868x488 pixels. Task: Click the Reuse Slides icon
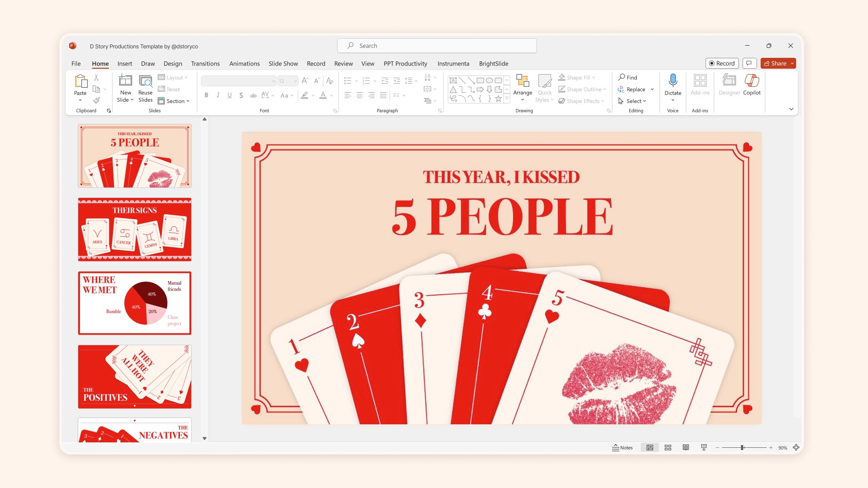point(145,81)
